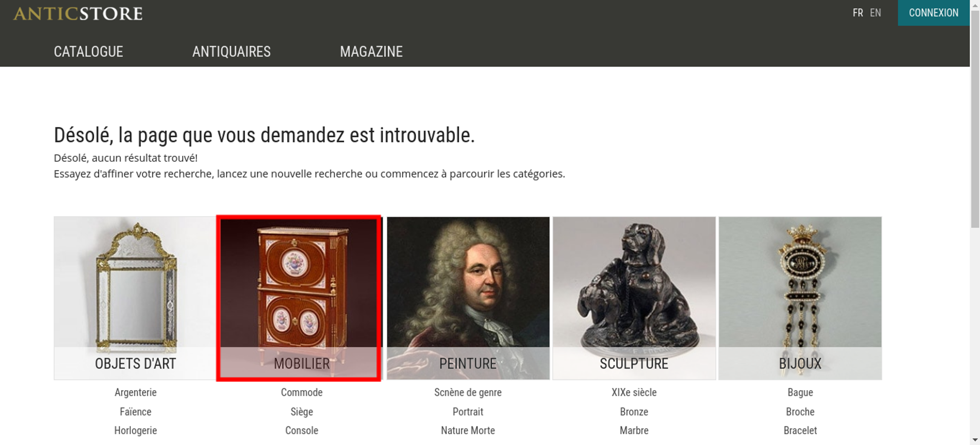This screenshot has height=445, width=980.
Task: Open the Sculpture bronze dog thumbnail
Action: [634, 298]
